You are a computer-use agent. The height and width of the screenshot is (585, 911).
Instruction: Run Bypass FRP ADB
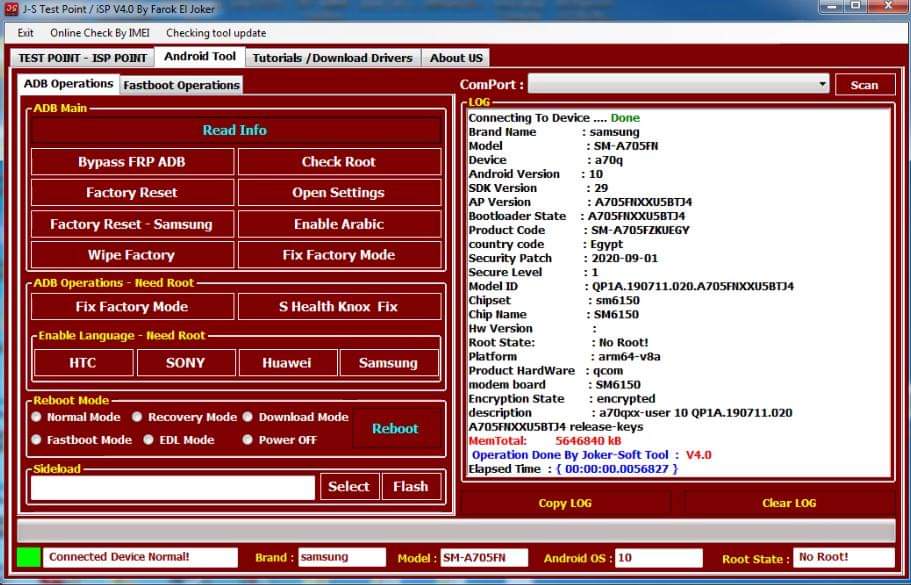click(x=133, y=161)
